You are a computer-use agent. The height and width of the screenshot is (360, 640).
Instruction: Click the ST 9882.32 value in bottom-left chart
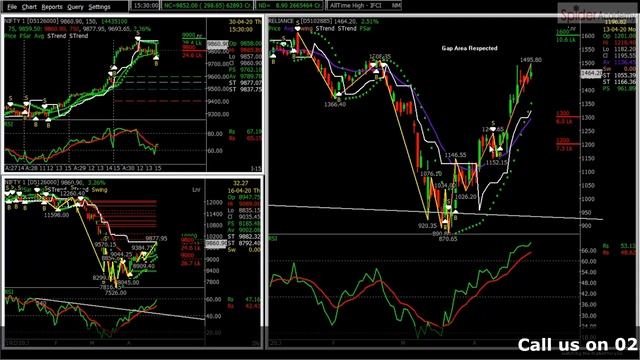pyautogui.click(x=244, y=236)
